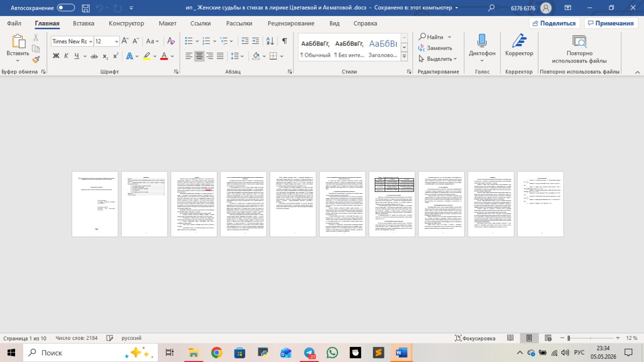Toggle the Автосохранение switch

[x=66, y=8]
